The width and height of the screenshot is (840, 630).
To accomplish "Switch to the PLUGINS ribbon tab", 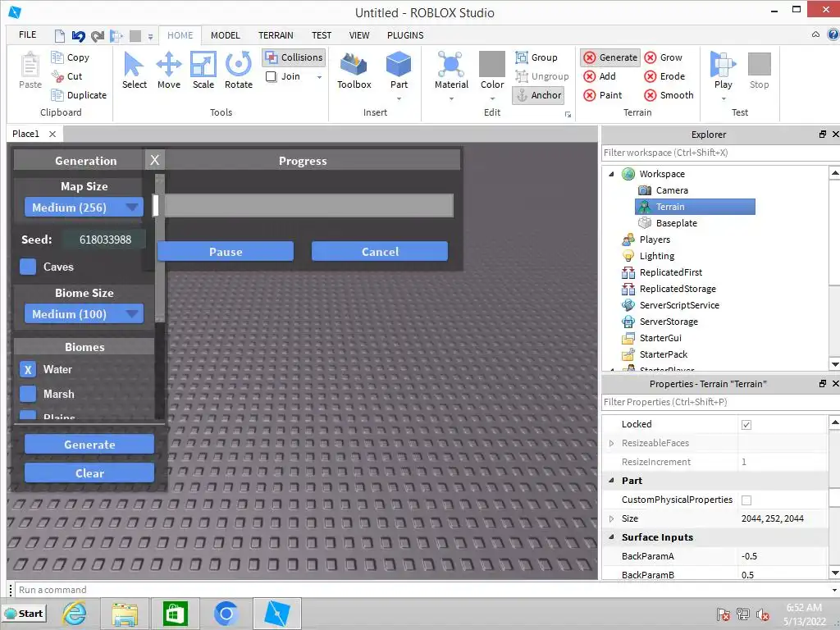I will tap(405, 35).
